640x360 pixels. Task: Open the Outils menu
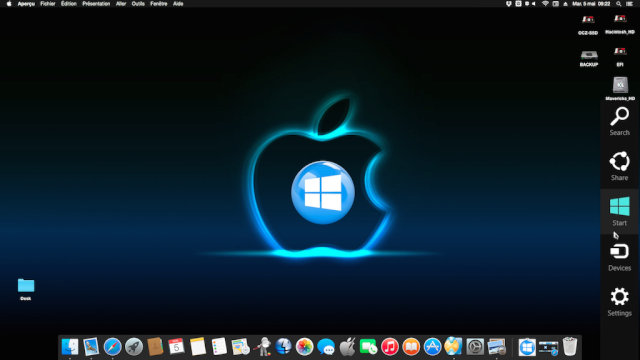(x=138, y=4)
